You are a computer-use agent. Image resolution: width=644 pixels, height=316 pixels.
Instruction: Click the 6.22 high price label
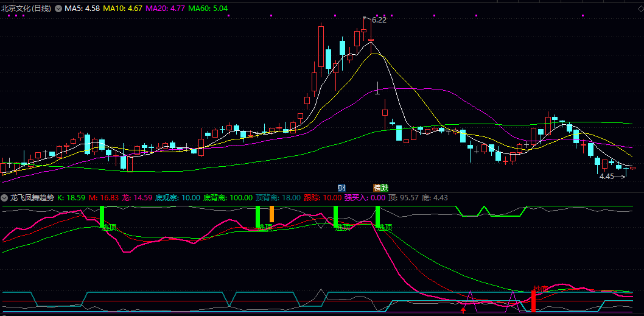click(379, 19)
